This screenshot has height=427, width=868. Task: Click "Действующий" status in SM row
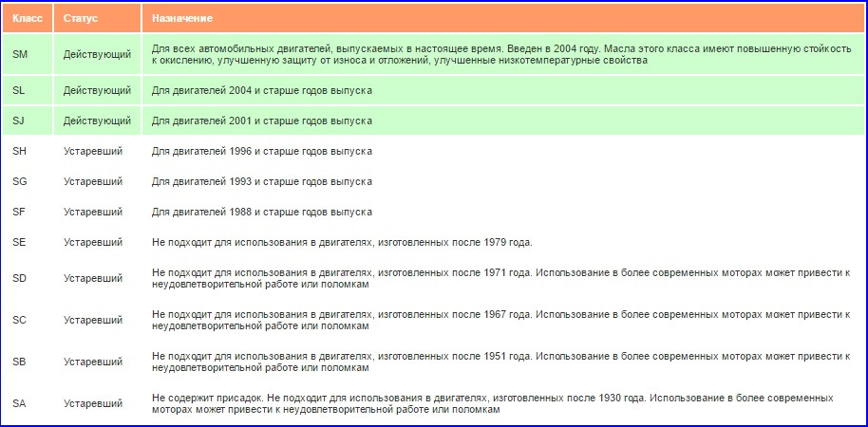[x=97, y=55]
